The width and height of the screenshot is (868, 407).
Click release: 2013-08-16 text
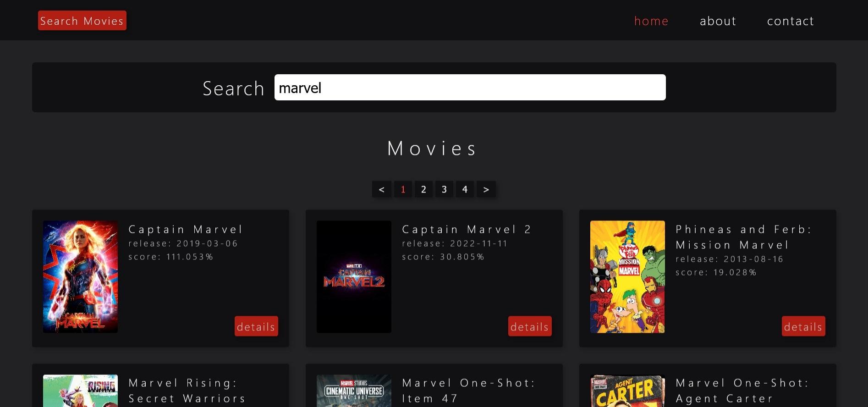click(x=730, y=259)
